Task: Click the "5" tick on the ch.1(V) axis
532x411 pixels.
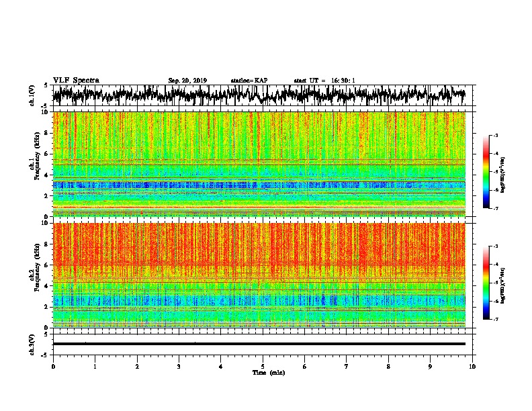Action: [x=46, y=85]
